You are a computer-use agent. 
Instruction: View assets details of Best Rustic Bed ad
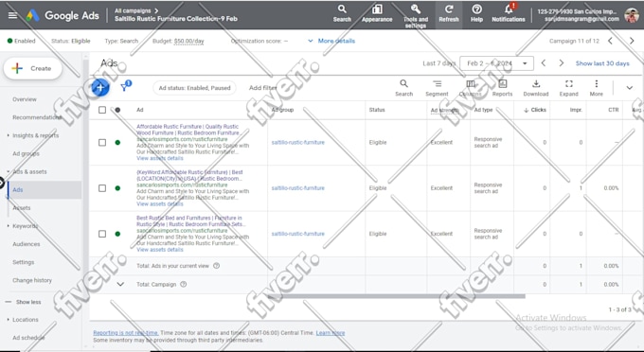click(x=160, y=250)
